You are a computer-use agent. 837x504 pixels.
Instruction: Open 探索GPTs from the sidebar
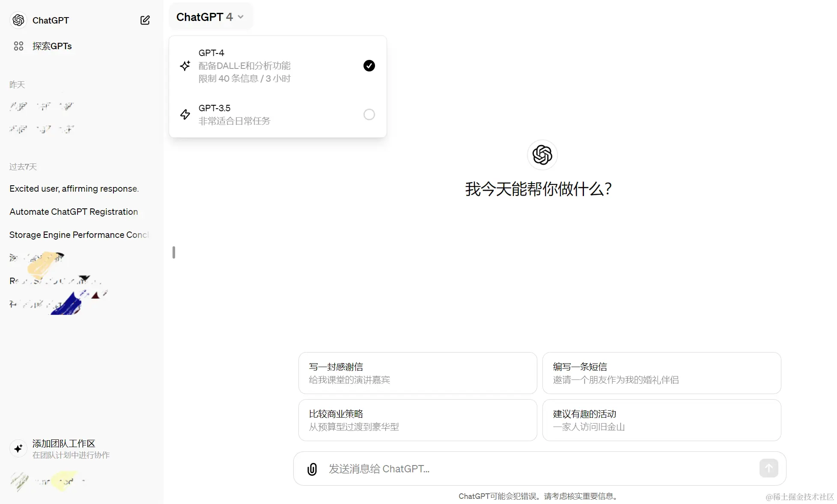tap(51, 46)
